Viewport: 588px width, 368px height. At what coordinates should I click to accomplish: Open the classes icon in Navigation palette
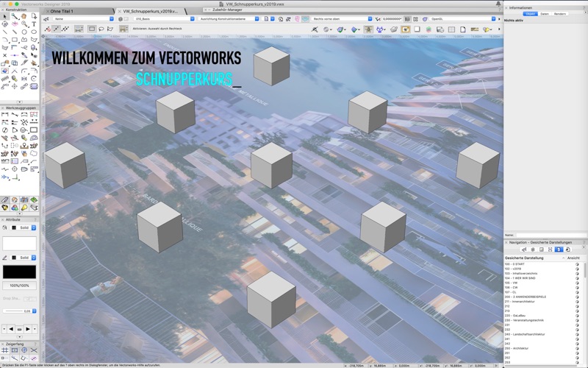point(524,250)
